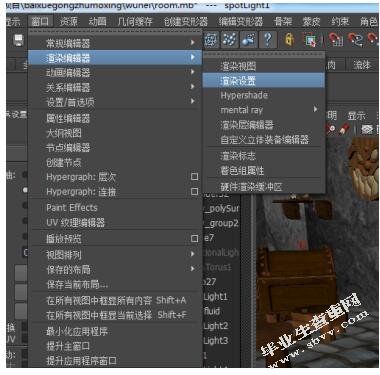Screen dimensions: 380x375
Task: Choose 硬件渲染缓冲区 in the submenu
Action: coord(264,187)
